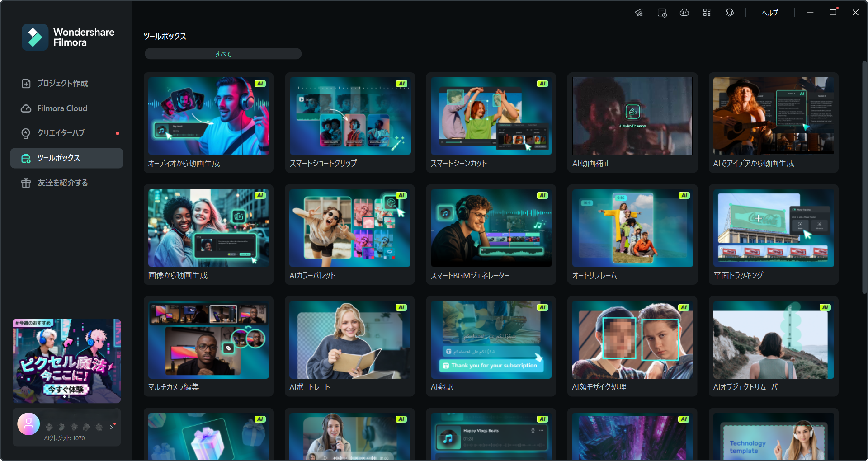Close the Filmora window

pos(855,13)
